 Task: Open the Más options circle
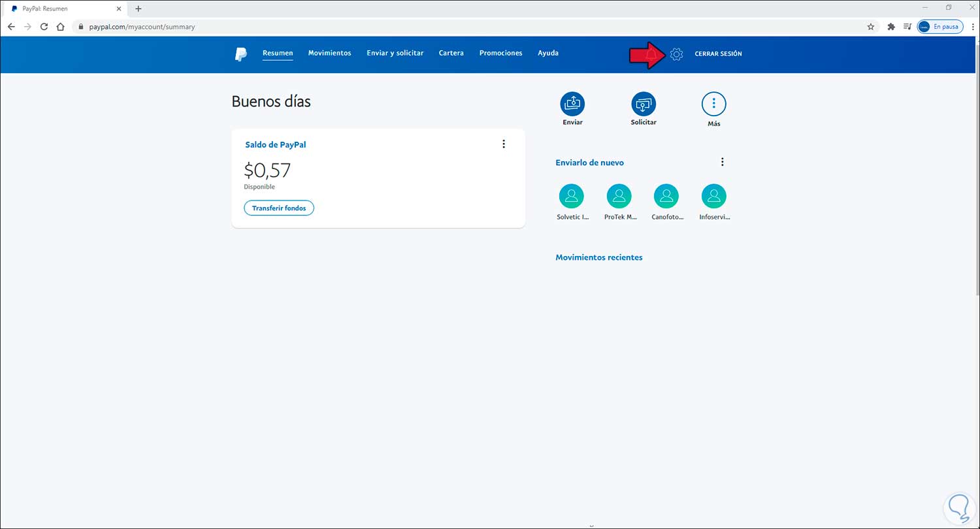point(714,104)
